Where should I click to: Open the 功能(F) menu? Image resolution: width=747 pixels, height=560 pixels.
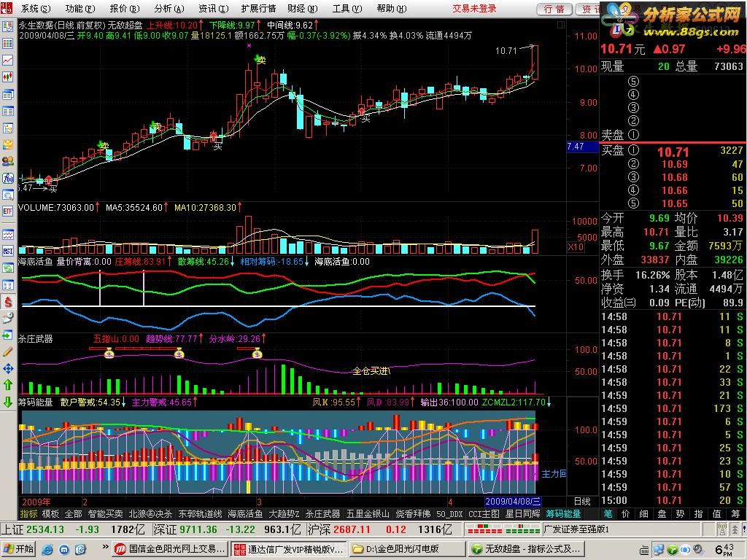click(80, 9)
